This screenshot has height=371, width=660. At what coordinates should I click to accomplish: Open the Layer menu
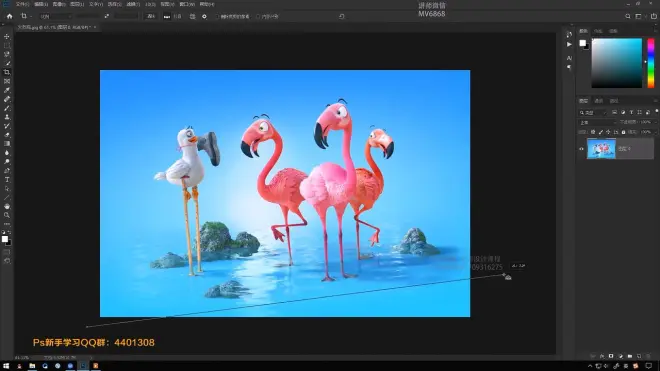77,4
